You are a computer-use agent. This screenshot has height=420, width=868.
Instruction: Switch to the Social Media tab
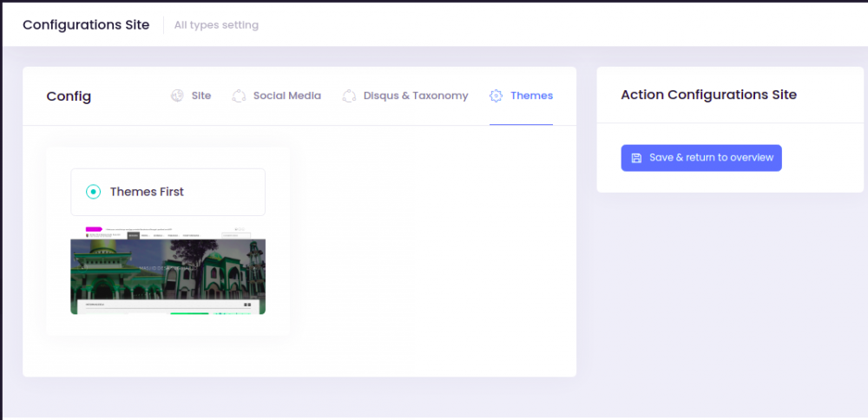pyautogui.click(x=276, y=95)
